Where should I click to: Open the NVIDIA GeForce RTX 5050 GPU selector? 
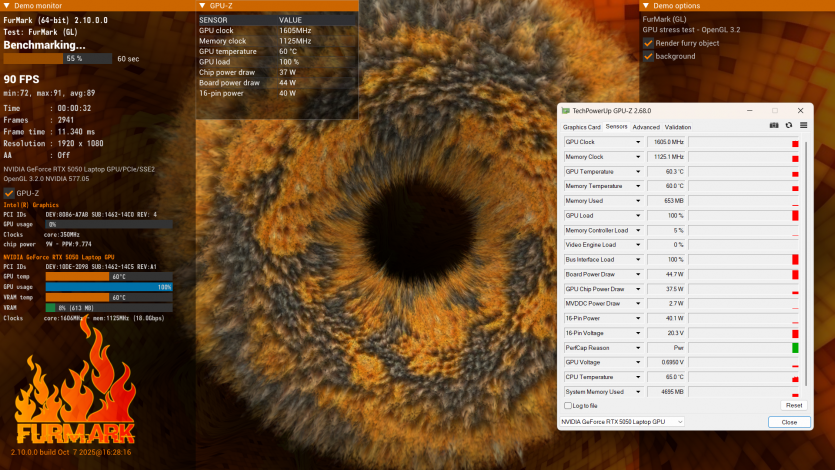621,422
